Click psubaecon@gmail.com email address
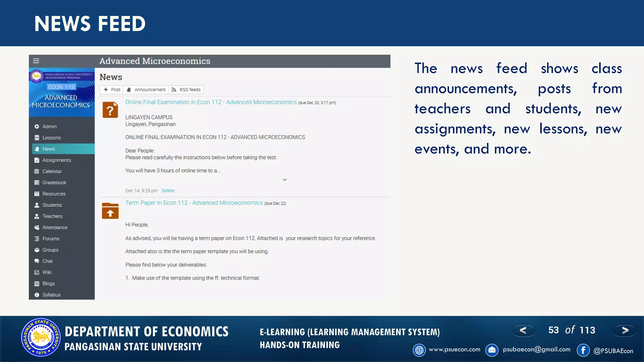Viewport: 644px width, 362px height. pyautogui.click(x=536, y=349)
